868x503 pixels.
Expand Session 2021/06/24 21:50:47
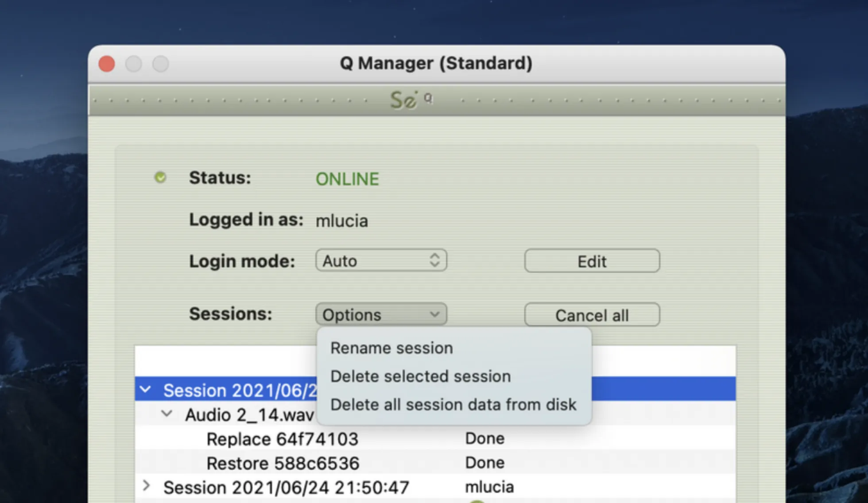[146, 486]
